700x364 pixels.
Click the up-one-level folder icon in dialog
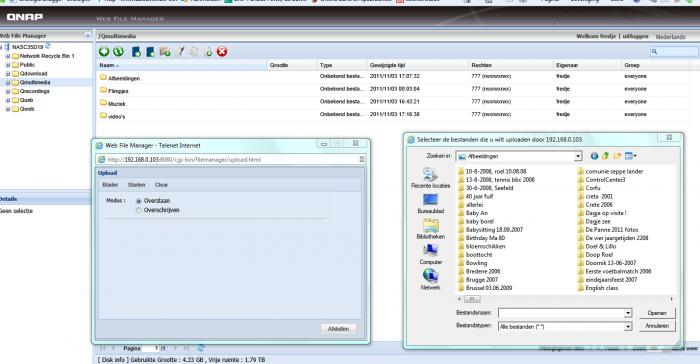coord(606,156)
